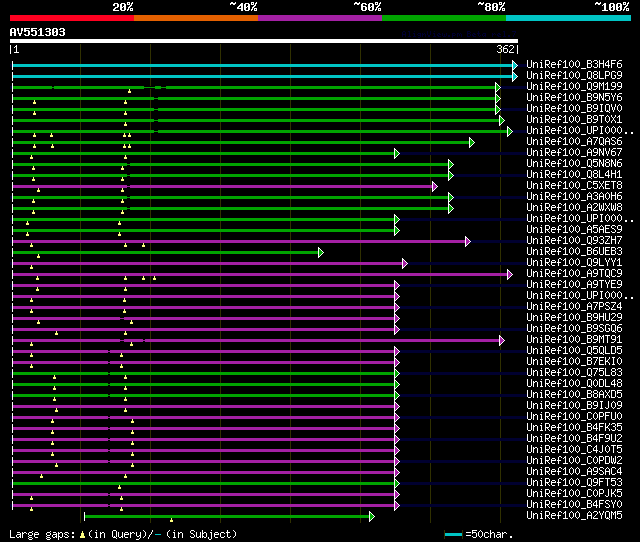The width and height of the screenshot is (640, 542).
Task: Click the UniRef100_Q8L4H1 label
Action: pos(574,175)
